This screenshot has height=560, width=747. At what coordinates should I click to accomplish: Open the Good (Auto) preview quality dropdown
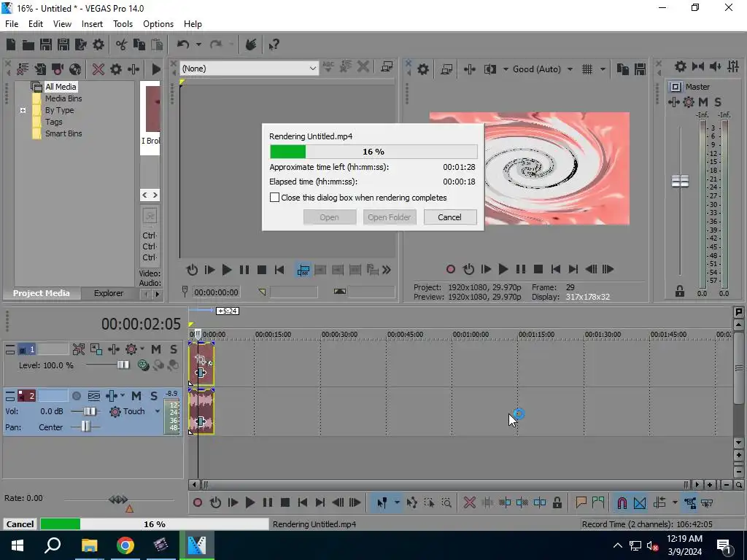click(570, 69)
